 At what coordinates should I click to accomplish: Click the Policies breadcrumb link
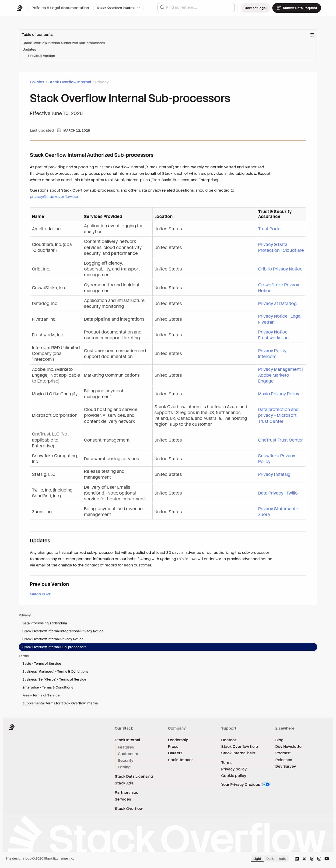click(x=37, y=82)
